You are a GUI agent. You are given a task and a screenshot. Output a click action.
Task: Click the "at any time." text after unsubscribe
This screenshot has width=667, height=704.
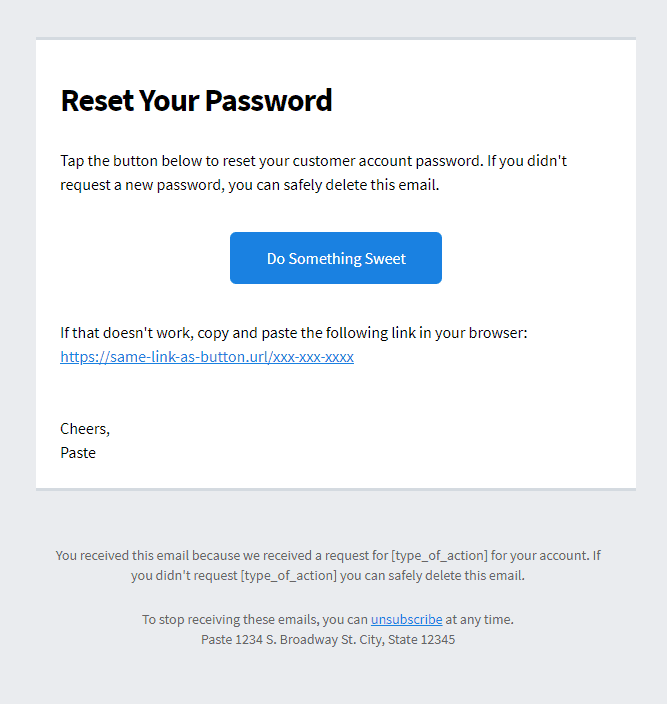tap(479, 620)
